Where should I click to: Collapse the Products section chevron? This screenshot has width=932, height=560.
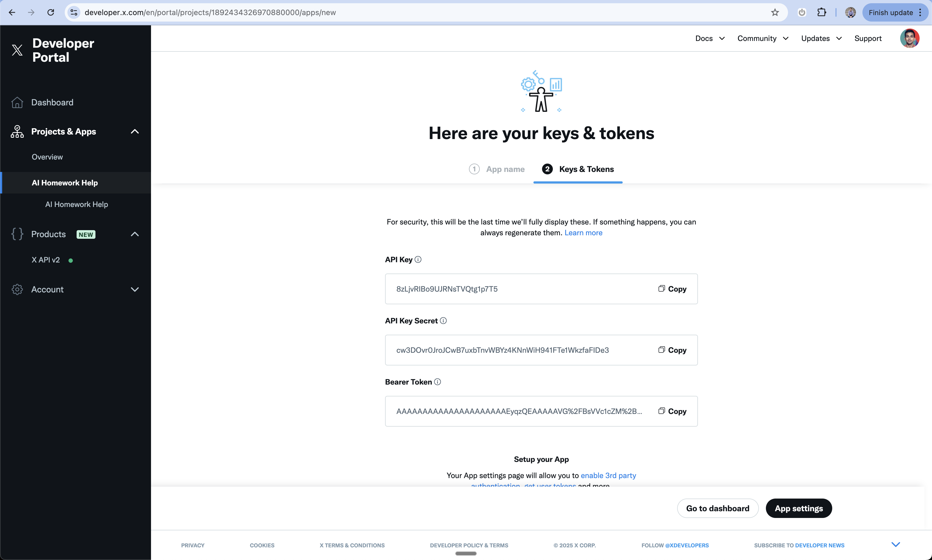[x=135, y=234]
